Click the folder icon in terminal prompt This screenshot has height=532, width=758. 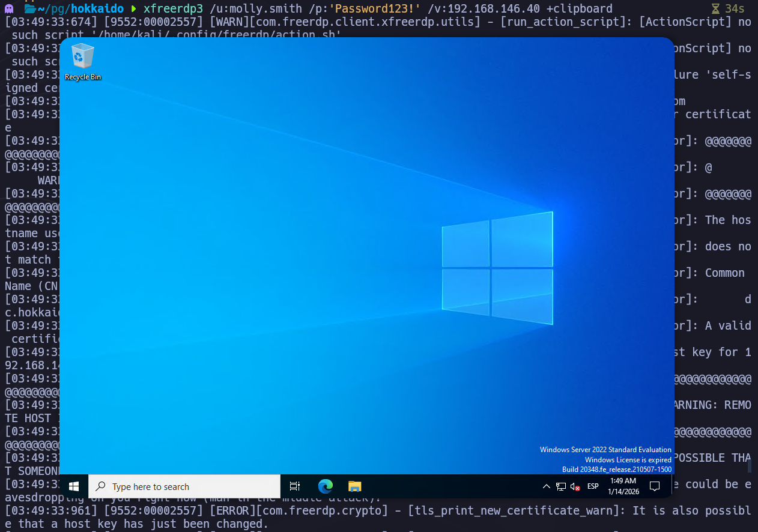pos(29,8)
